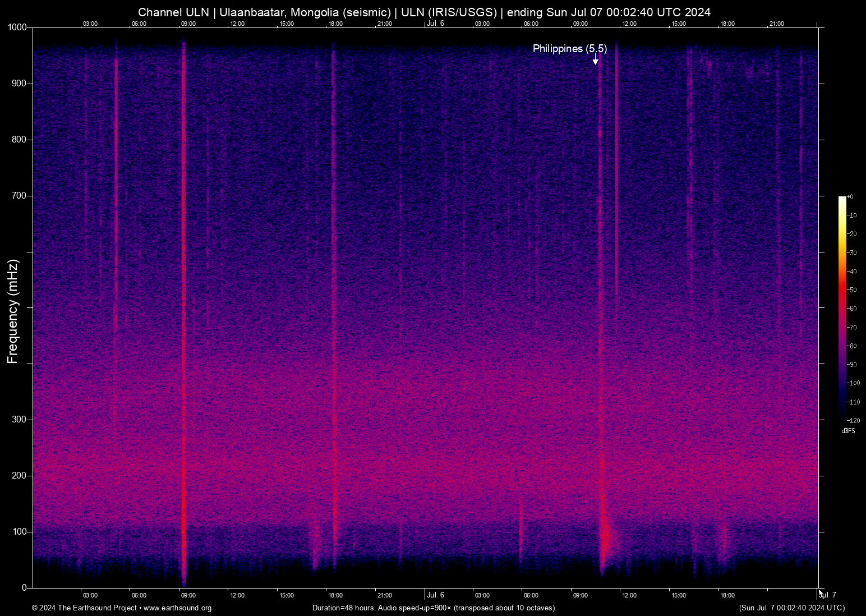Select the 1000 mHz tick label

point(17,27)
